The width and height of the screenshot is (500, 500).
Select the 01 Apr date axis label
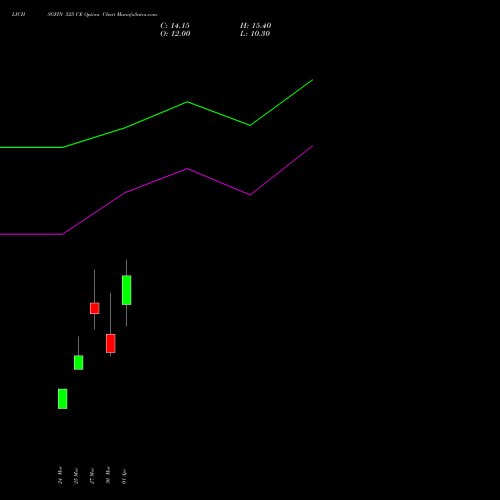click(x=124, y=476)
